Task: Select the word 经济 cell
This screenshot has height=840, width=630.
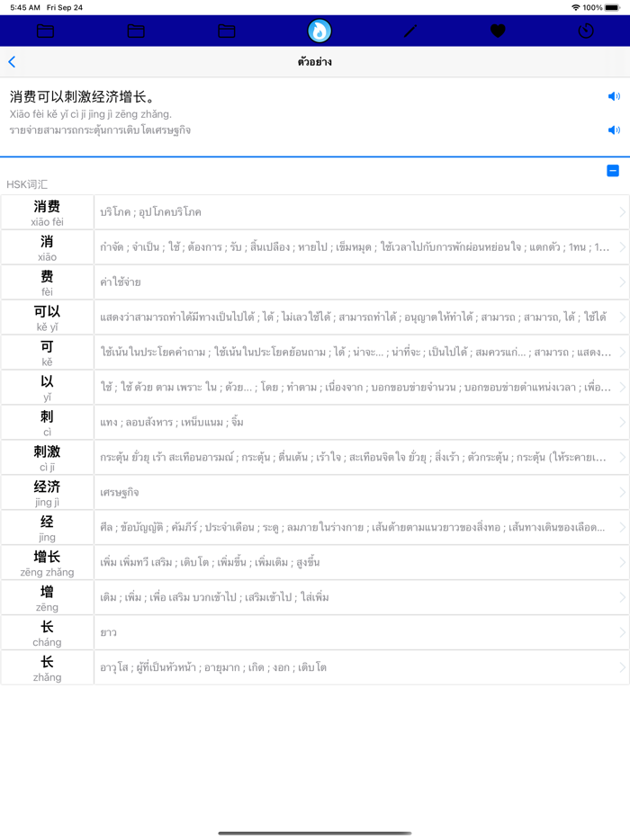Action: click(x=47, y=492)
